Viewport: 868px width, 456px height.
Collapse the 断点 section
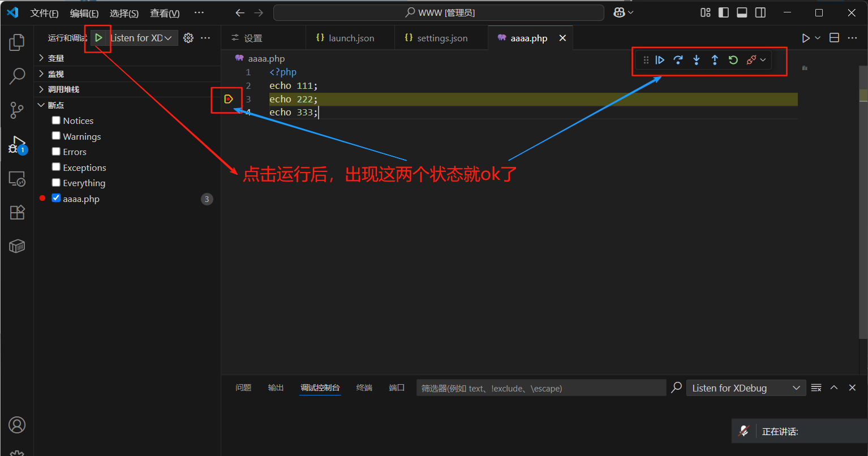(127, 105)
